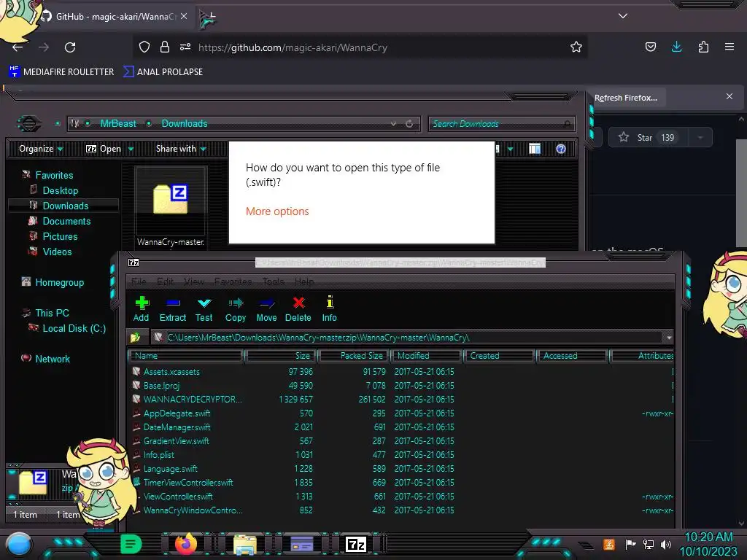Viewport: 747px width, 560px height.
Task: Click the Refresh Firefox button
Action: point(626,98)
